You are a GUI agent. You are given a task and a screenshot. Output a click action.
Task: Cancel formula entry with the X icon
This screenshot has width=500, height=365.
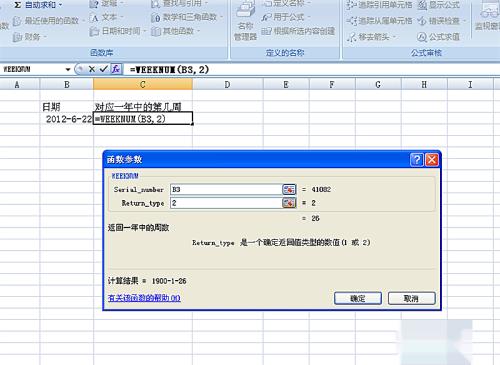(92, 69)
